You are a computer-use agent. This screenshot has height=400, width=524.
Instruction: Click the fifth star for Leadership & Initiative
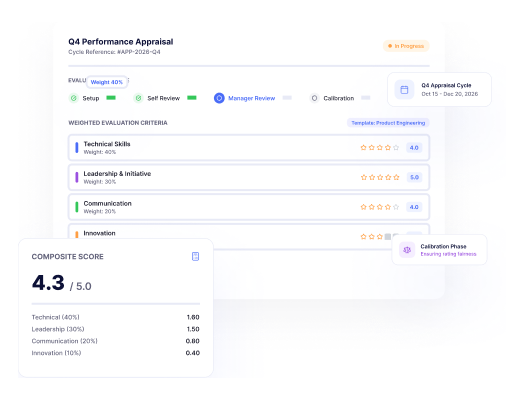pos(396,177)
